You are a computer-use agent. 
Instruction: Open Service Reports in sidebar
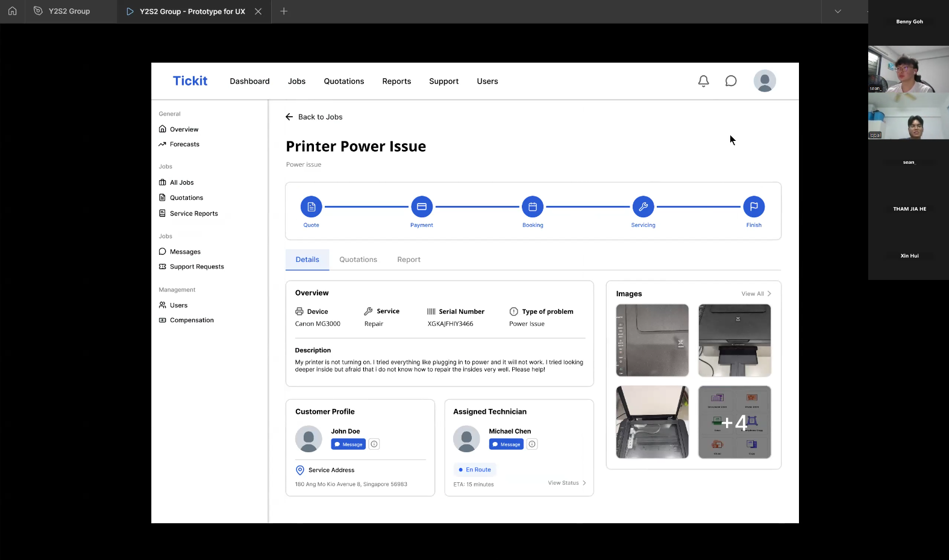(x=193, y=214)
